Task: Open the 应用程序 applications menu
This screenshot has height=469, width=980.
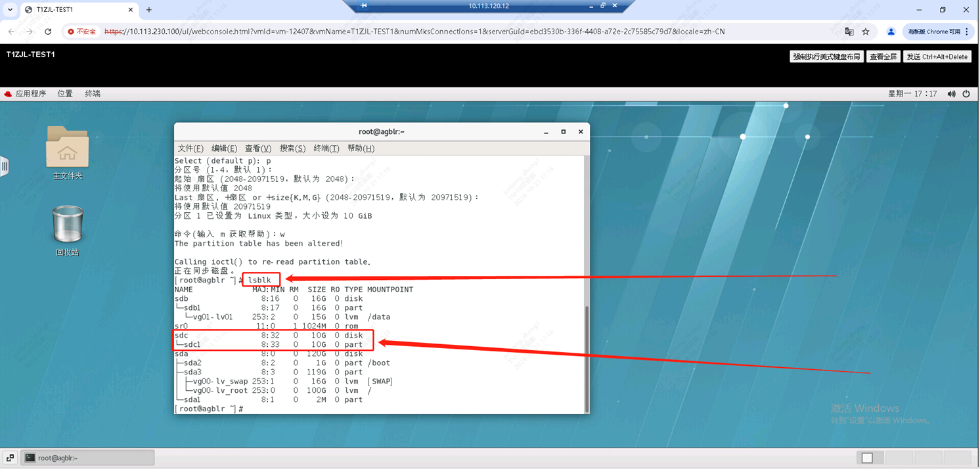Action: point(26,94)
